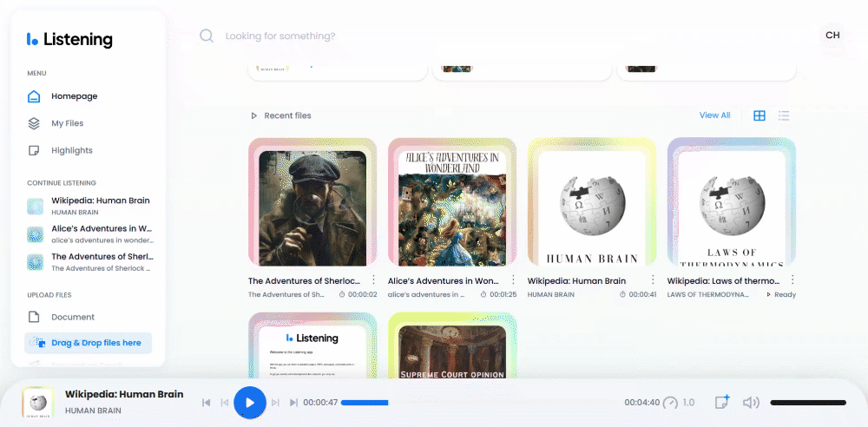This screenshot has height=427, width=868.
Task: Open options menu for Wikipedia: Human Brain card
Action: (x=653, y=279)
